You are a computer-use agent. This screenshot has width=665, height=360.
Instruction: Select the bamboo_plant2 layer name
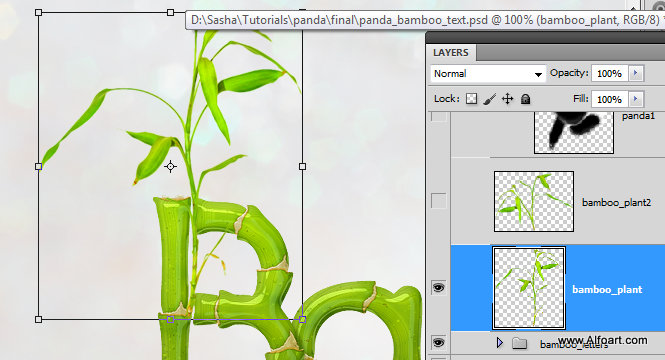pos(616,203)
